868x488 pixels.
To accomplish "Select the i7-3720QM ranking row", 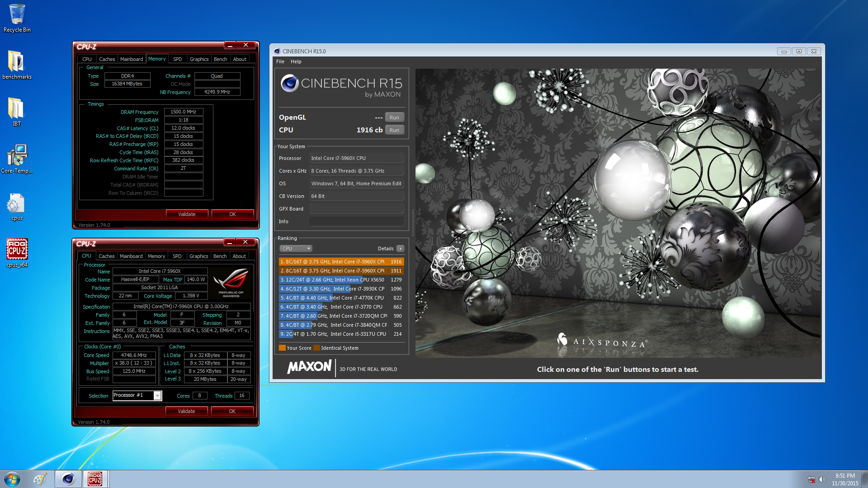I will click(x=341, y=316).
